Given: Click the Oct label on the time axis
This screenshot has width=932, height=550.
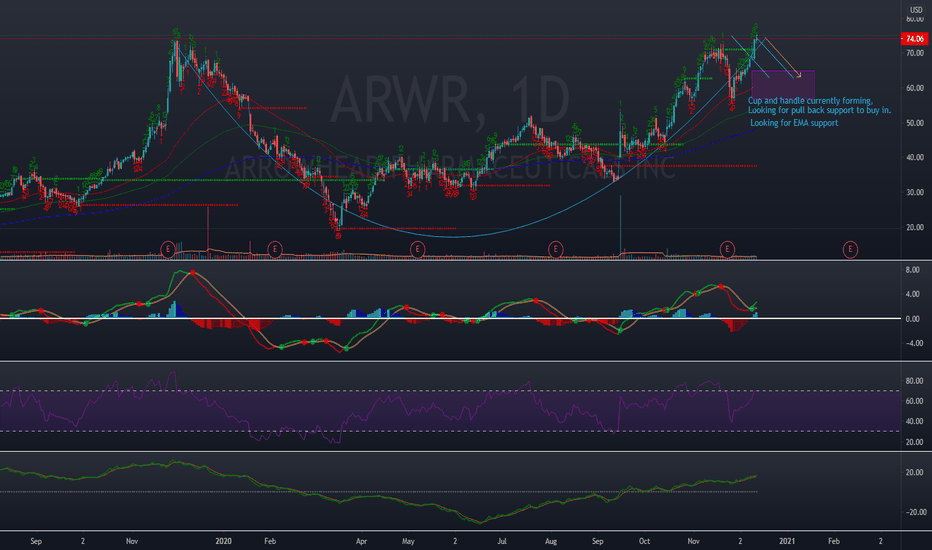Looking at the screenshot, I should click(644, 541).
